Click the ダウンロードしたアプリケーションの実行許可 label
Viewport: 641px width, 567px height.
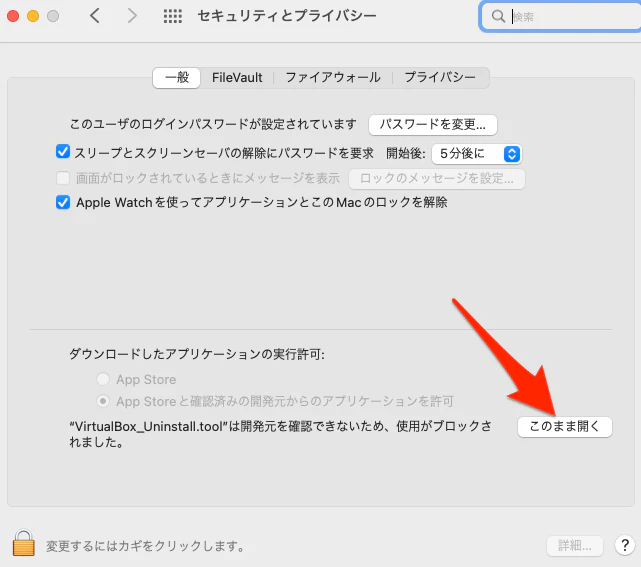tap(197, 354)
